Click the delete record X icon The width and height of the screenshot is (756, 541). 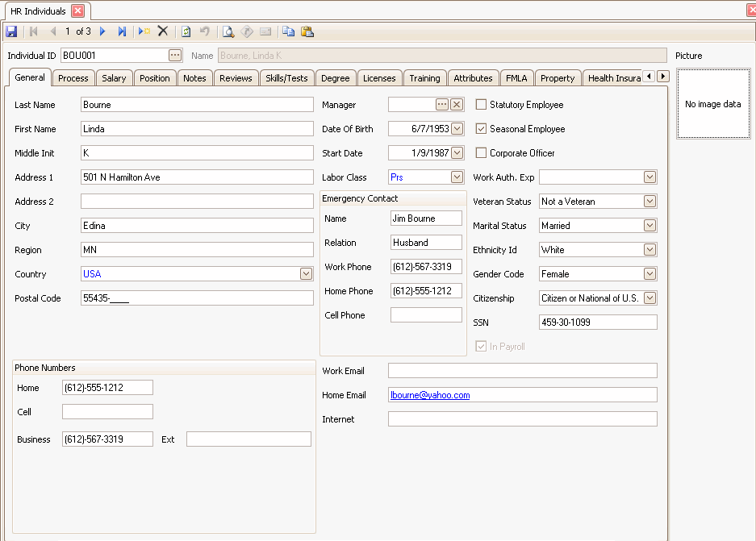[163, 31]
